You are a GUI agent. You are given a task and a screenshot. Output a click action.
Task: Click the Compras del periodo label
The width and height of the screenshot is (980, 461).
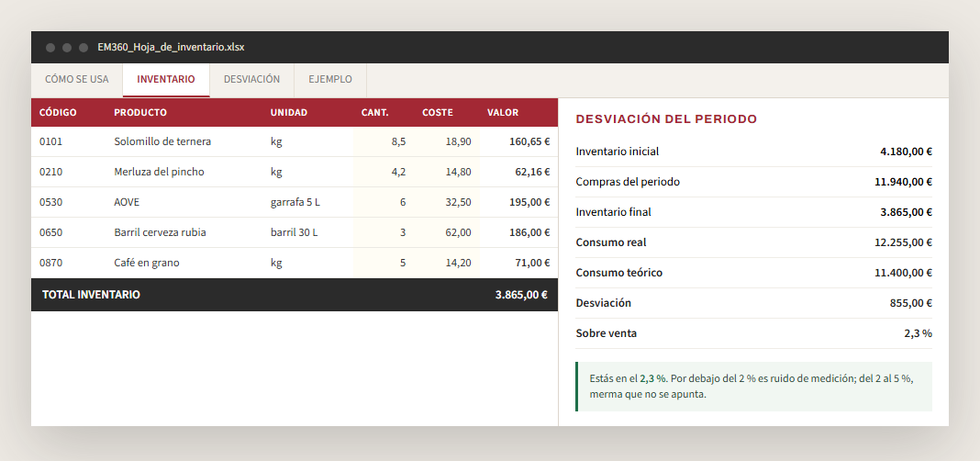click(628, 182)
